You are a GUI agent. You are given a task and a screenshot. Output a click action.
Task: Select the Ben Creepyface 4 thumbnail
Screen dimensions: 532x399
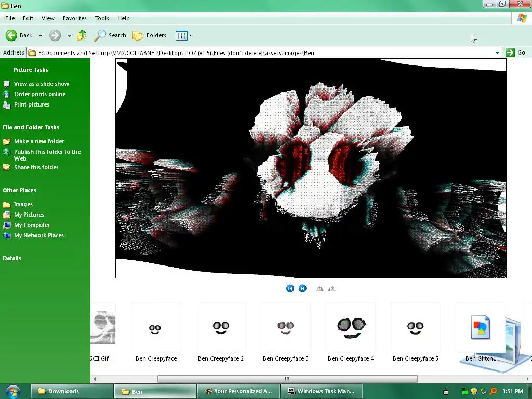coord(351,328)
